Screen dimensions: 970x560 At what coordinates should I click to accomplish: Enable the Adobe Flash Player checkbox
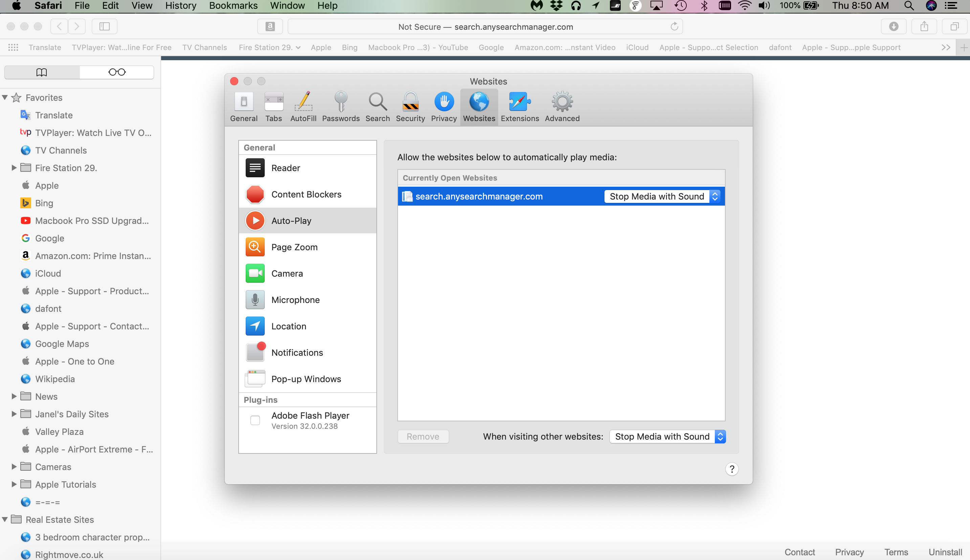tap(255, 420)
